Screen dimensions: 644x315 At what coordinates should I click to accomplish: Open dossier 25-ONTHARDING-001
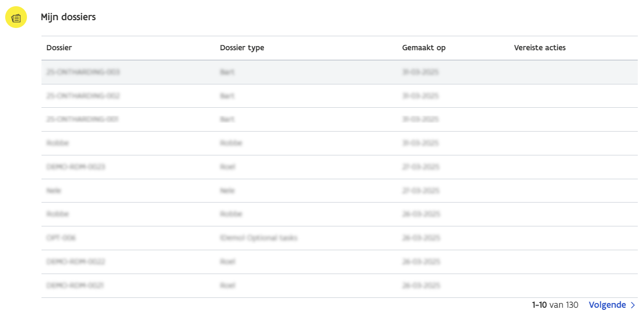click(83, 119)
